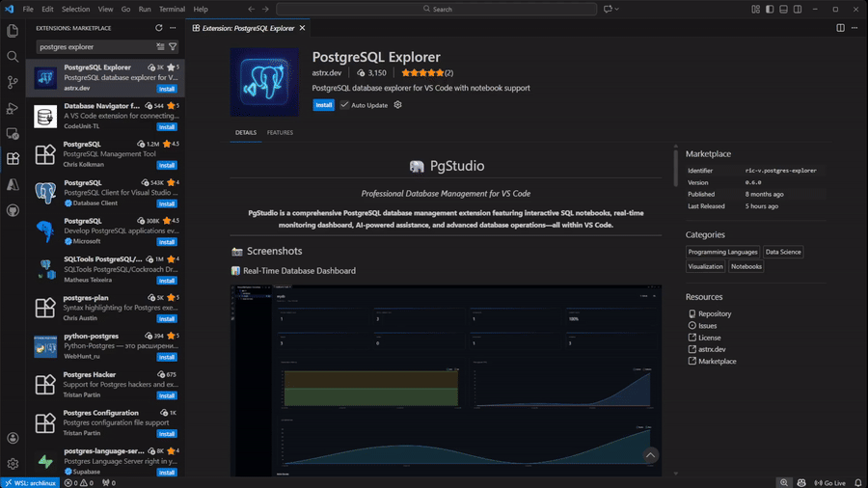Click the command center Search field
Image resolution: width=868 pixels, height=488 pixels.
436,9
